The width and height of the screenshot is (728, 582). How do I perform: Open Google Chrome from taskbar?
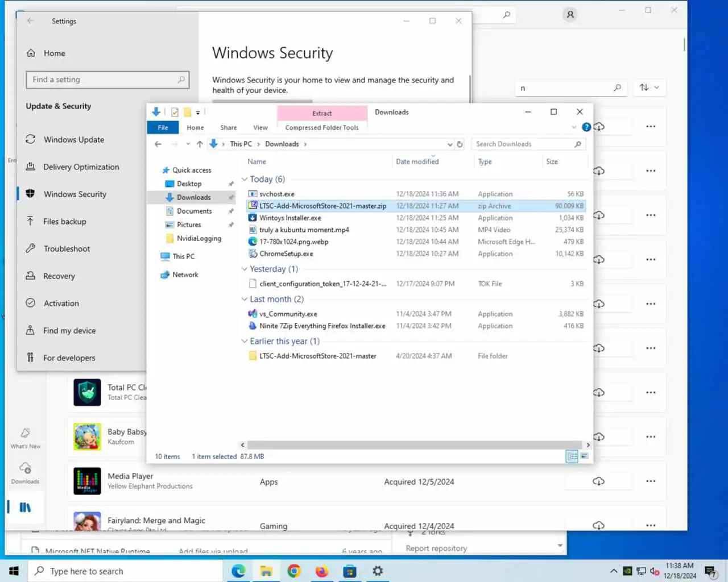(294, 571)
